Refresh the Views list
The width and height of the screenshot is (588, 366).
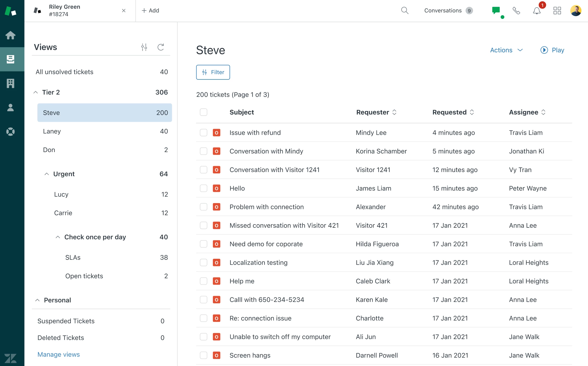click(161, 47)
